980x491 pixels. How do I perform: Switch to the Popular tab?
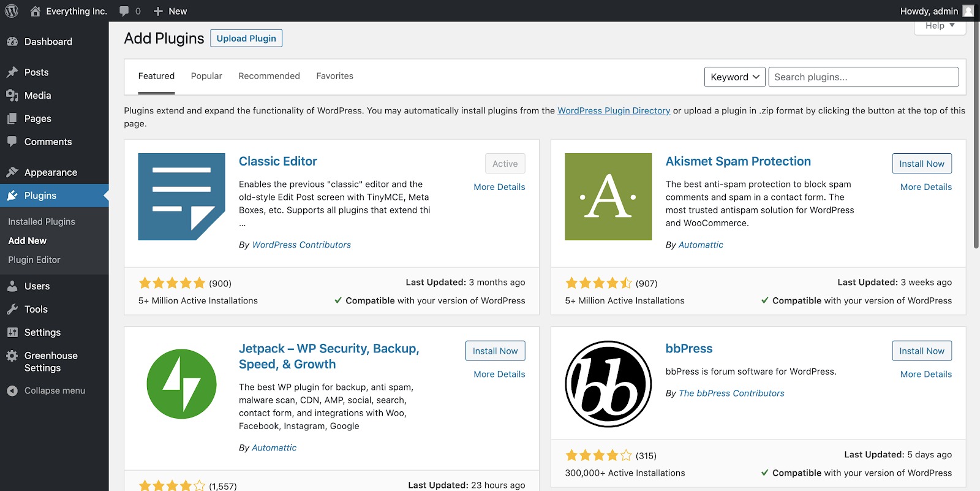(206, 77)
